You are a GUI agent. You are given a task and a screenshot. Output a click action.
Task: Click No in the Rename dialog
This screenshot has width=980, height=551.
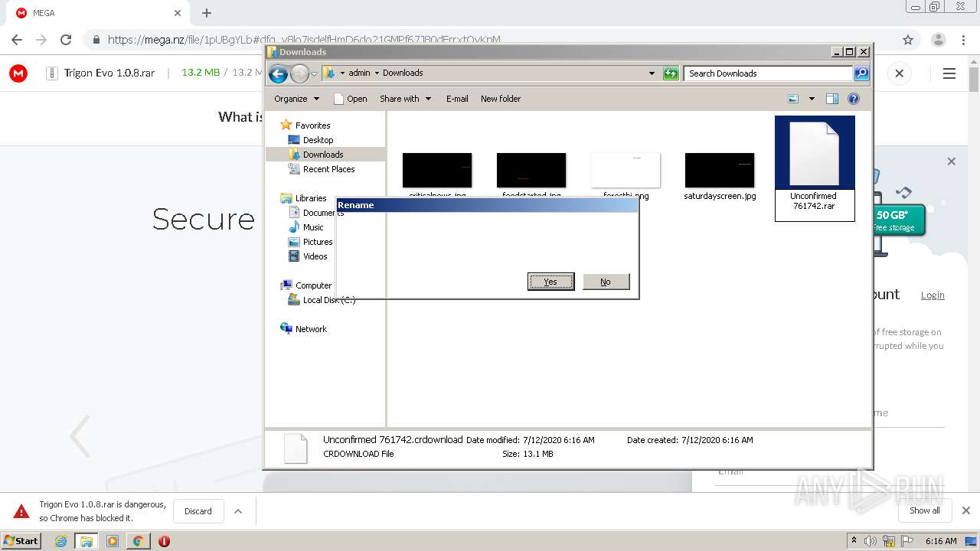click(x=606, y=282)
